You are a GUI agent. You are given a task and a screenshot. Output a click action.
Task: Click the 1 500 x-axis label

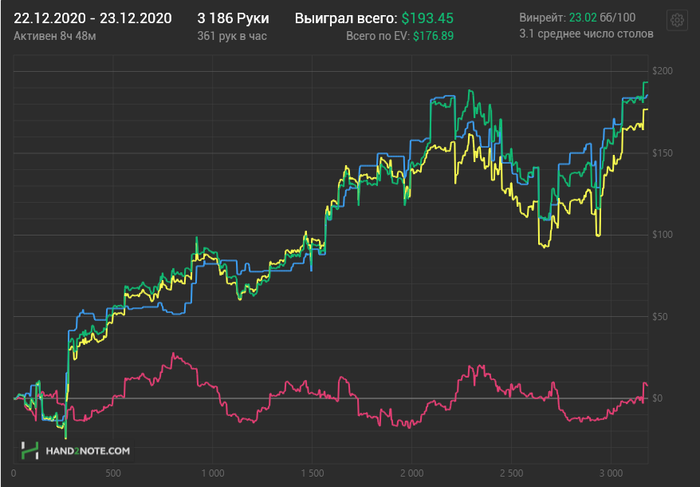[312, 473]
